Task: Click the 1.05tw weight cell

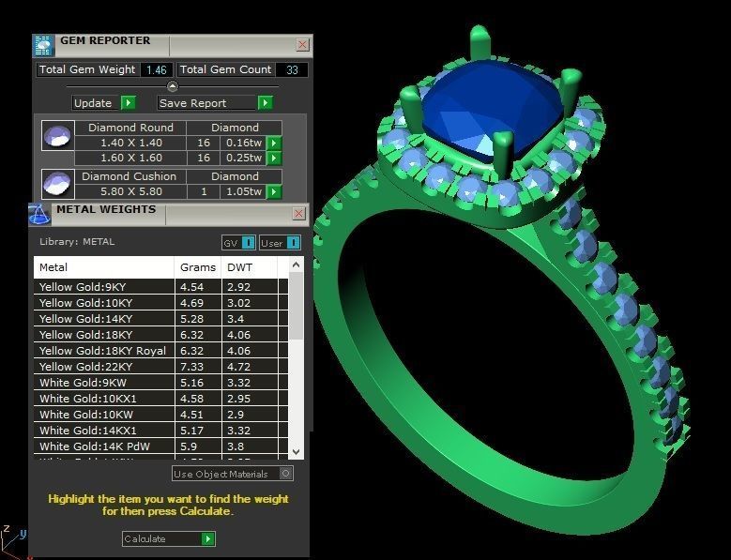Action: point(243,191)
